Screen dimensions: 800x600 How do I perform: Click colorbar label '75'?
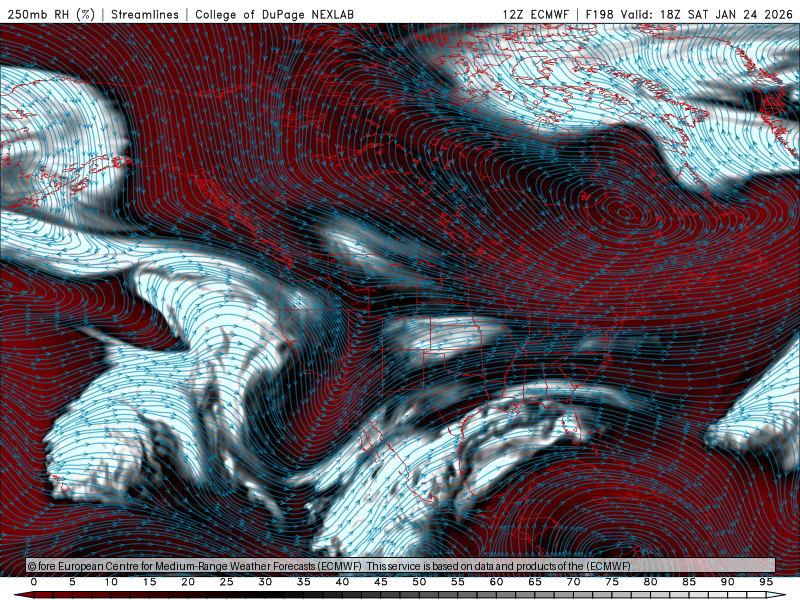click(x=612, y=582)
